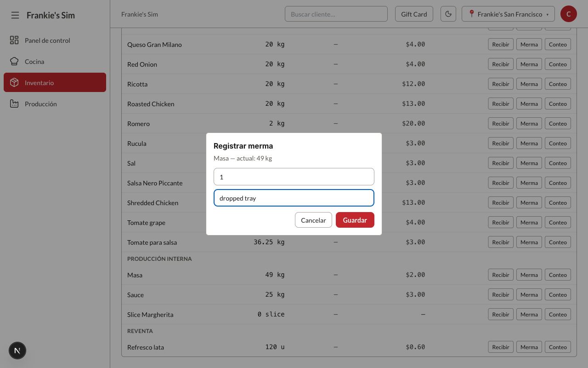Image resolution: width=588 pixels, height=368 pixels.
Task: Click Recibir for Sauce
Action: pos(501,295)
